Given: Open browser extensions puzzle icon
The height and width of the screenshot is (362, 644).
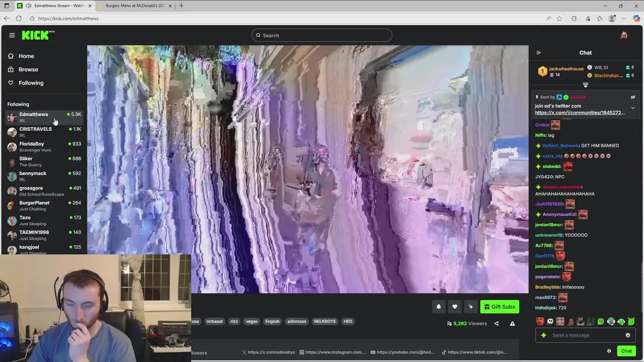Looking at the screenshot, I should [574, 19].
